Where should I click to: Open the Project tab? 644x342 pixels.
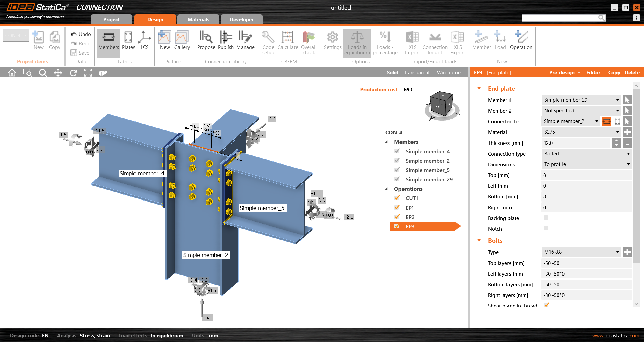(x=111, y=20)
